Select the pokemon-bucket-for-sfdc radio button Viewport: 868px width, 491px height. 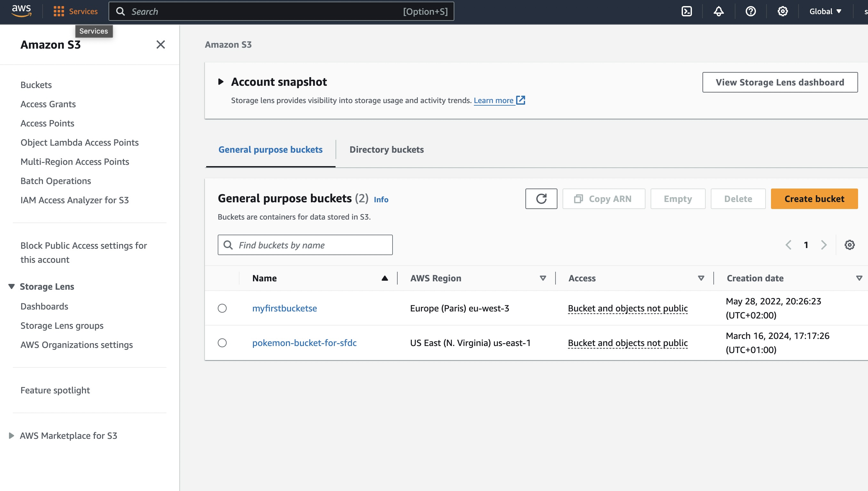[x=222, y=342]
